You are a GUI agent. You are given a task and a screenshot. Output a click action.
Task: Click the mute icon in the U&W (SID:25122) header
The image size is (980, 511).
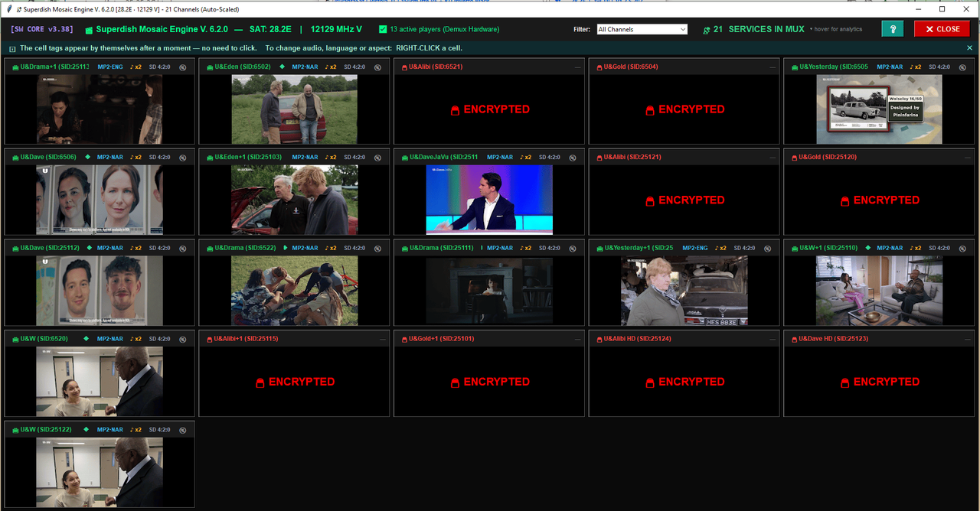183,430
